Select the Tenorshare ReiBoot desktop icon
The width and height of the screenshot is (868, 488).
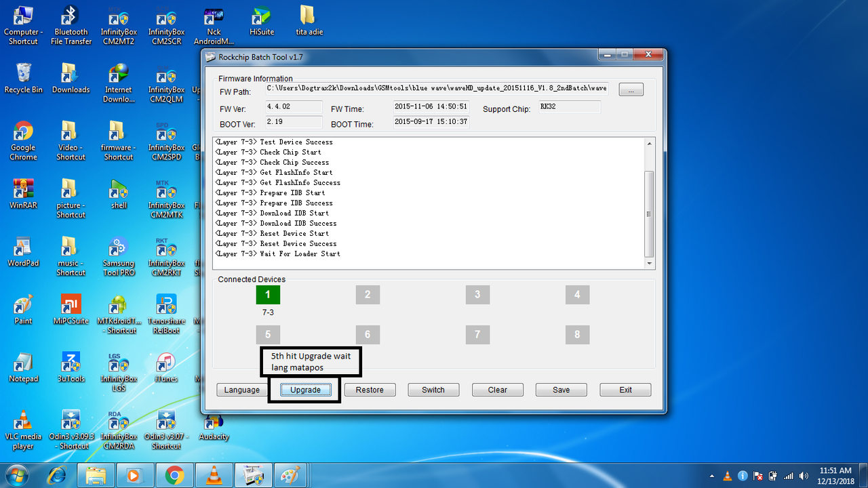pyautogui.click(x=166, y=314)
